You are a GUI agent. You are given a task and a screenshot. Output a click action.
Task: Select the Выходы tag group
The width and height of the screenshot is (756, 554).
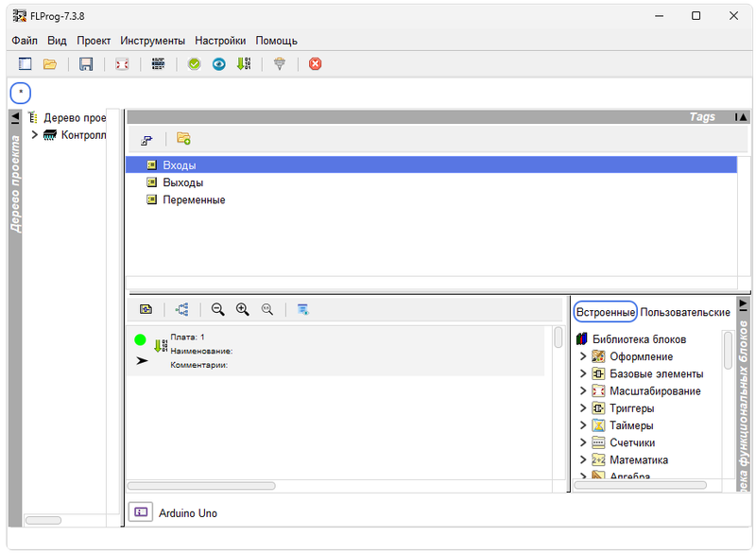point(182,182)
